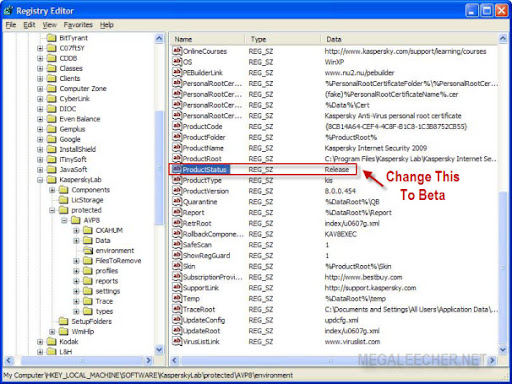Select the UpdateRoot value name
This screenshot has height=384, width=512.
(x=201, y=331)
